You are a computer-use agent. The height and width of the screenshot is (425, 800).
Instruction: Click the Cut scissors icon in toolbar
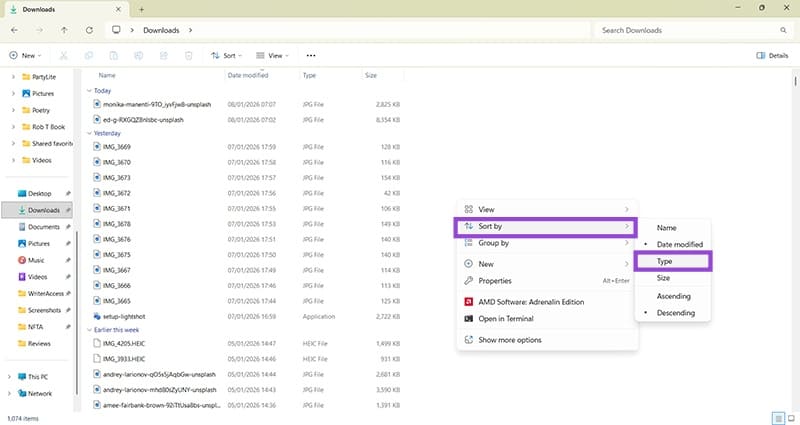64,56
